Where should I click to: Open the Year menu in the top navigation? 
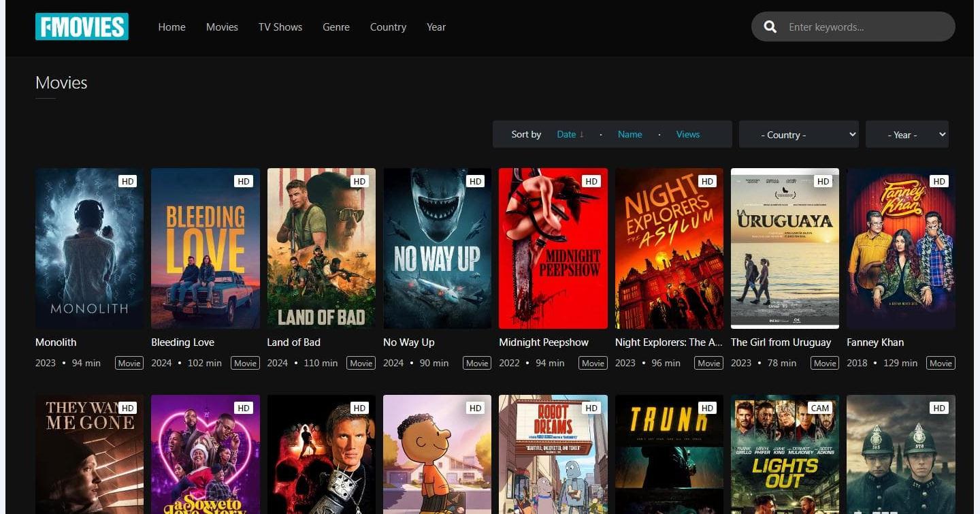tap(436, 27)
